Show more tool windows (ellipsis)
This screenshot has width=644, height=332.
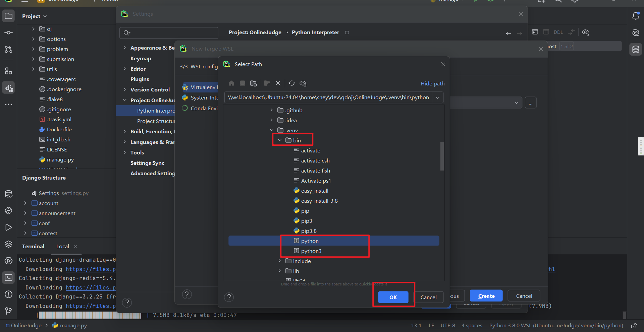pos(9,105)
